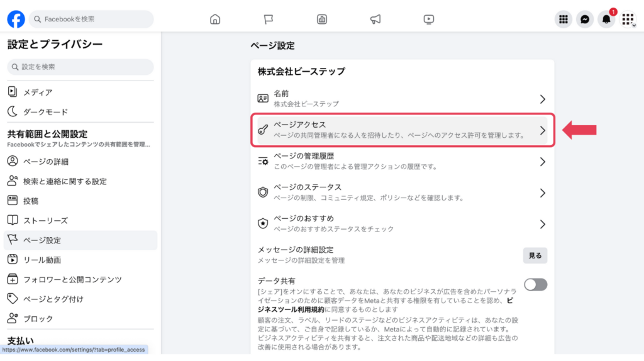Click the リール動画 icon

13,259
